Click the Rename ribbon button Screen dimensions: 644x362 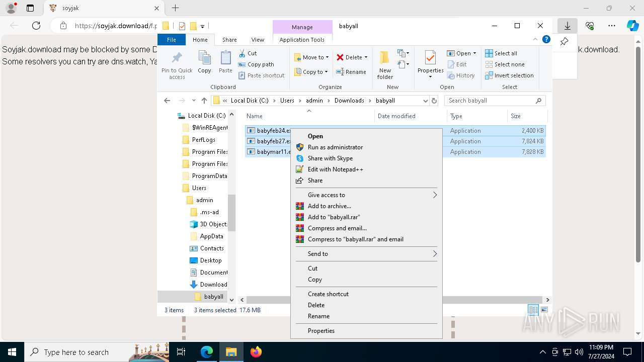click(351, 72)
